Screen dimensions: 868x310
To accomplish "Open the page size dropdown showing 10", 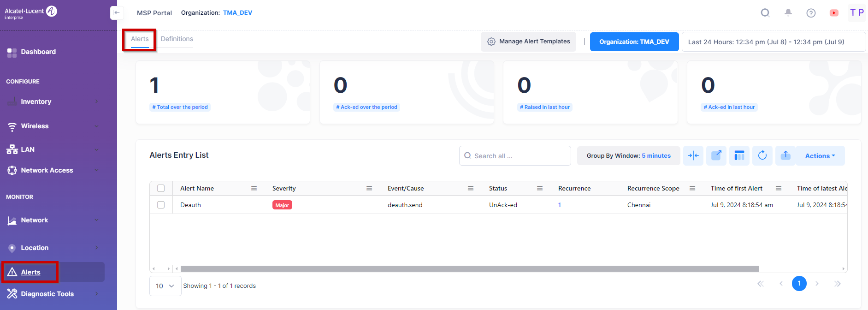I will (165, 286).
